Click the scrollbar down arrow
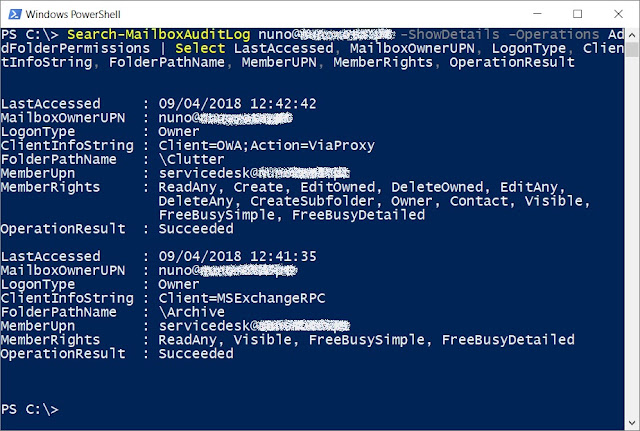Image resolution: width=640 pixels, height=431 pixels. coord(632,423)
